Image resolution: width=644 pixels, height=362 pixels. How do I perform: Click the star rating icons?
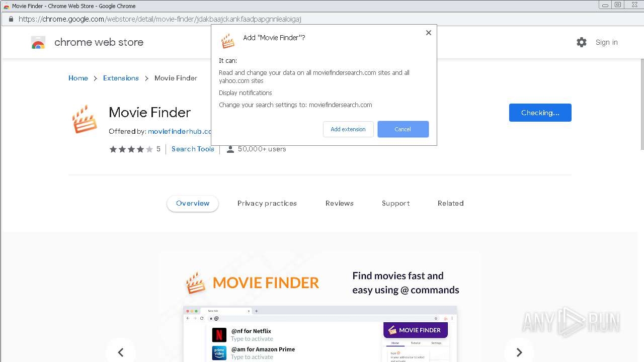[131, 149]
